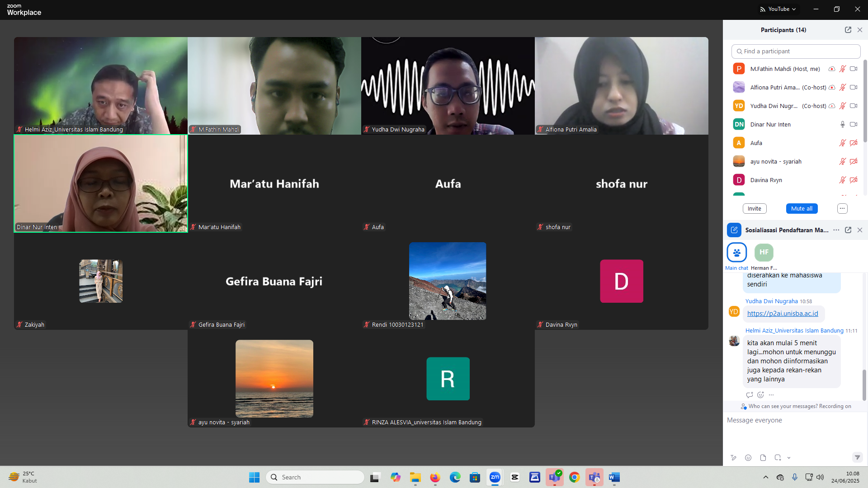
Task: Click Yudha Dwi Nugraha sender name in chat
Action: tap(772, 301)
